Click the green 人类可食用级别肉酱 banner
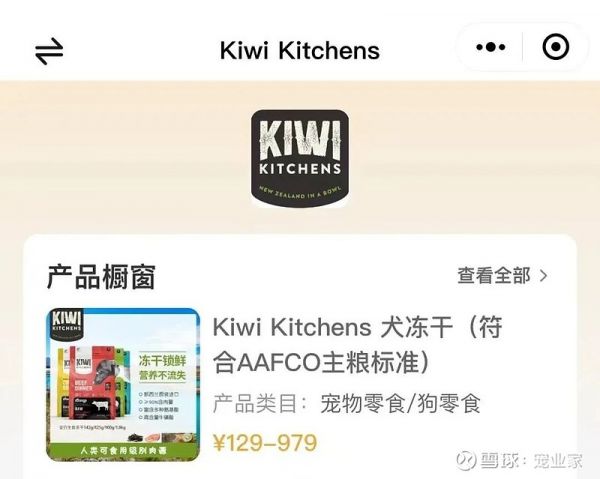This screenshot has width=600, height=479. (x=123, y=451)
